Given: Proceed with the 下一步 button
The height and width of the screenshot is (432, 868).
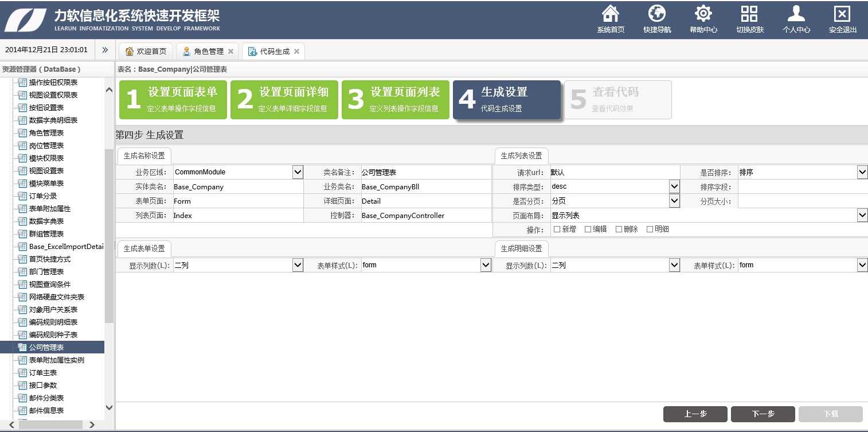Looking at the screenshot, I should point(763,414).
